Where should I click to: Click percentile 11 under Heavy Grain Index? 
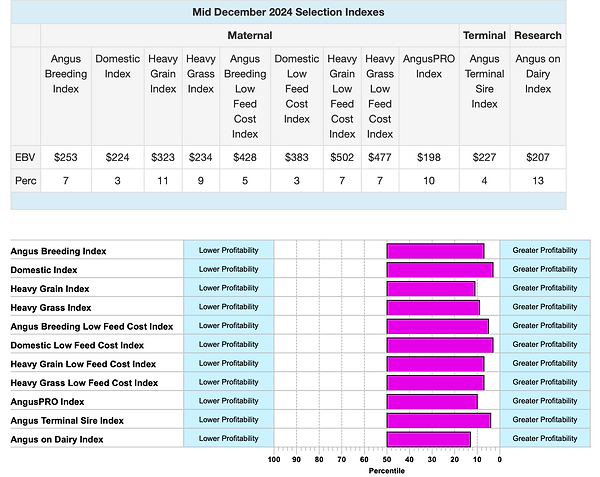(x=163, y=181)
